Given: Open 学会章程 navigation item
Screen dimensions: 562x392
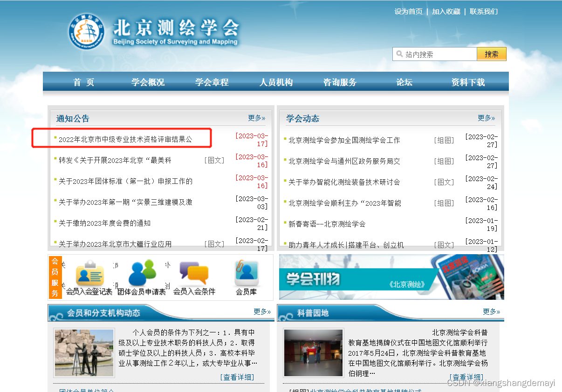Looking at the screenshot, I should point(212,82).
